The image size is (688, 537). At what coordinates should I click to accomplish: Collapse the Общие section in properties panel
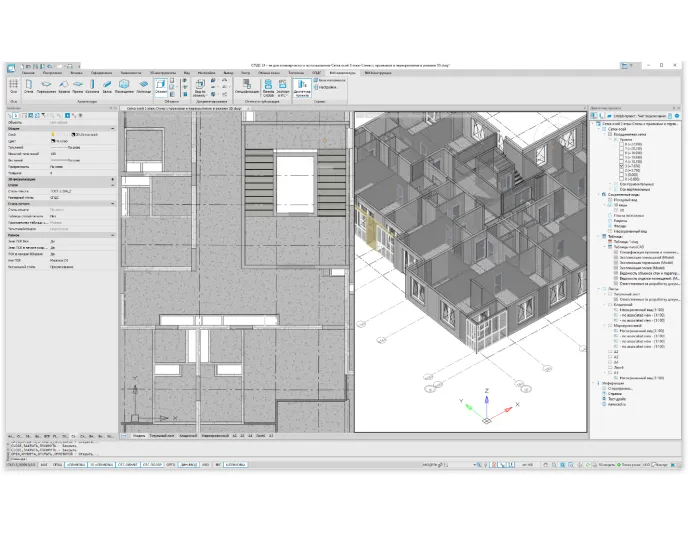click(x=115, y=130)
